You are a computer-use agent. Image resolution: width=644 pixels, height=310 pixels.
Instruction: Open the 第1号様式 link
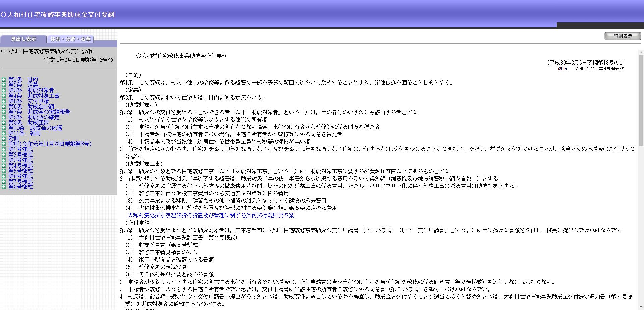coord(20,149)
